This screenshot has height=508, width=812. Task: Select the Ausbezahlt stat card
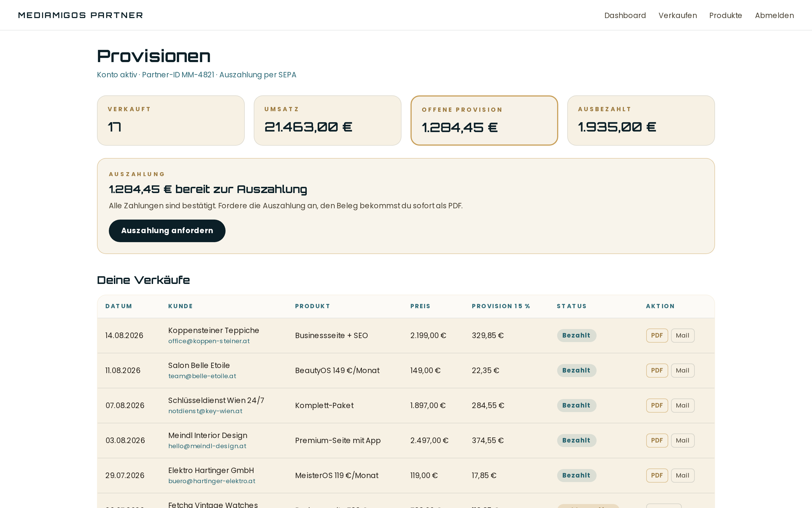coord(641,120)
